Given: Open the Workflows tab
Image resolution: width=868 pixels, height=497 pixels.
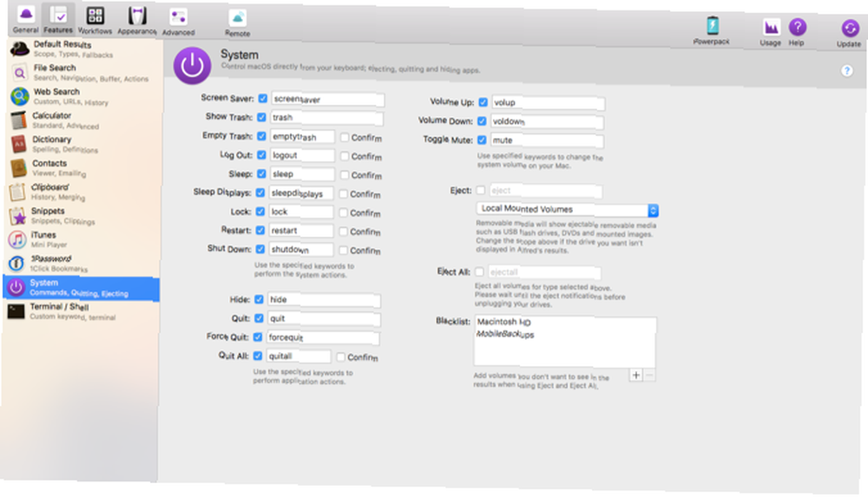Looking at the screenshot, I should click(95, 21).
